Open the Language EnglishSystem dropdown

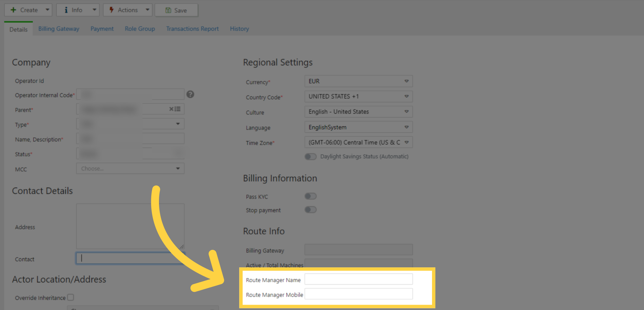click(x=359, y=127)
